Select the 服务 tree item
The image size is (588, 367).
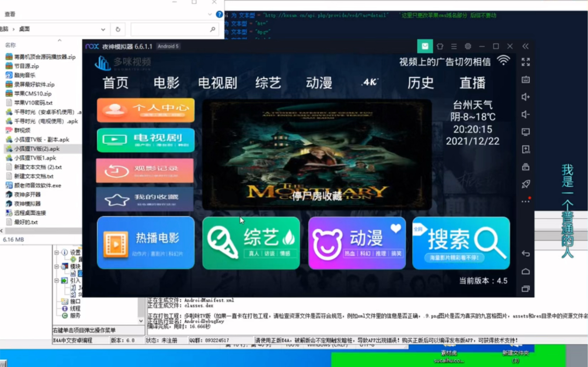71,315
